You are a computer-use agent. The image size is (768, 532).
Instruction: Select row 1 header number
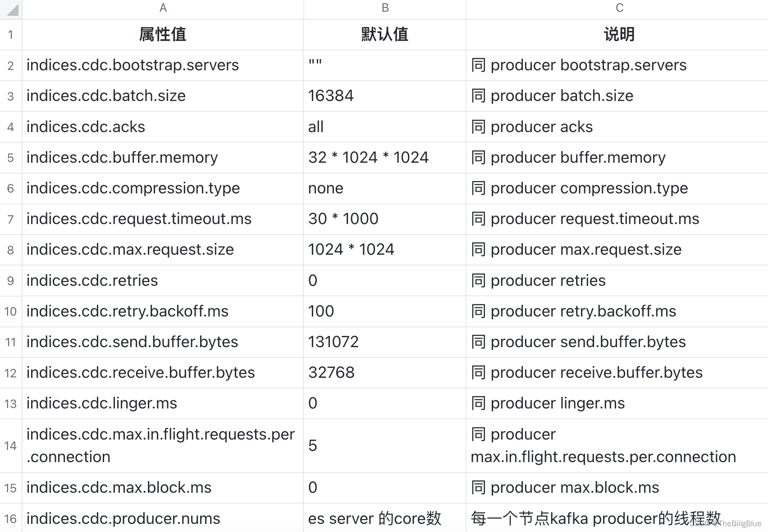pos(10,35)
